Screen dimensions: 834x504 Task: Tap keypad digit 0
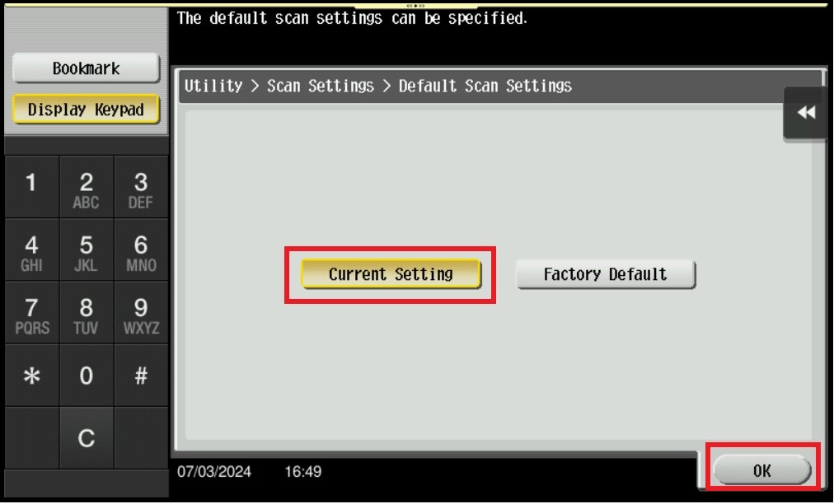pos(87,376)
